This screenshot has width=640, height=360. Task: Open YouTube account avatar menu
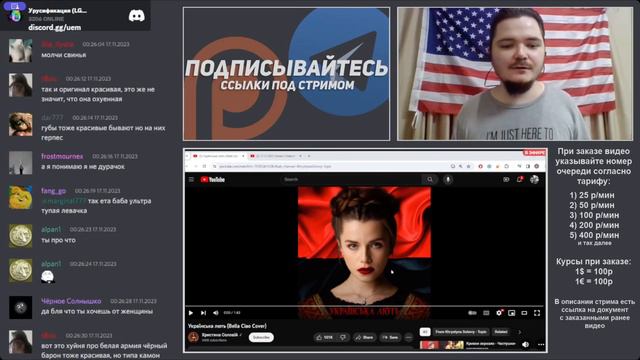[x=534, y=179]
